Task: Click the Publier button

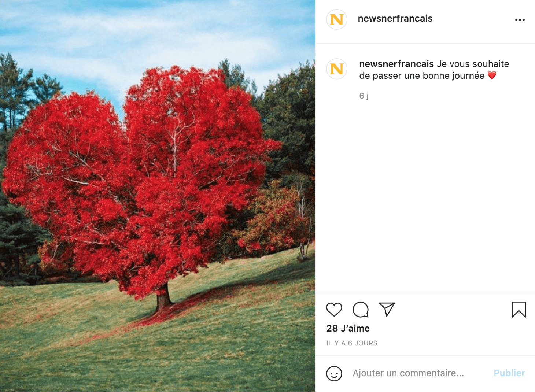Action: point(509,373)
